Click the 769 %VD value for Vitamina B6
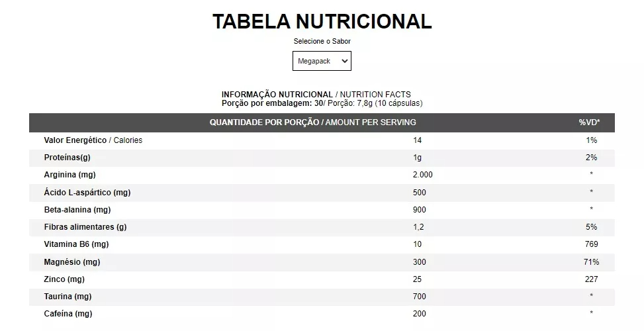This screenshot has height=331, width=644. pyautogui.click(x=591, y=244)
